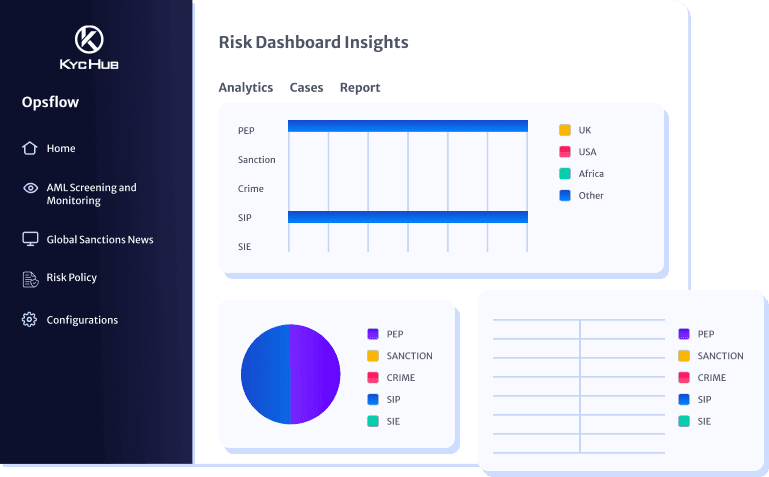This screenshot has height=477, width=769.
Task: Open the Analytics tab
Action: click(x=245, y=88)
